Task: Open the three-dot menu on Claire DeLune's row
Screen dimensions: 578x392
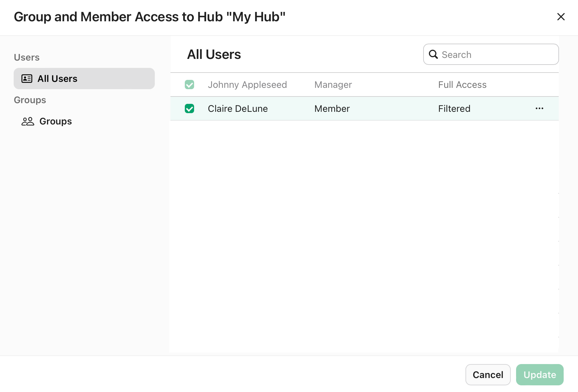Action: click(x=539, y=108)
